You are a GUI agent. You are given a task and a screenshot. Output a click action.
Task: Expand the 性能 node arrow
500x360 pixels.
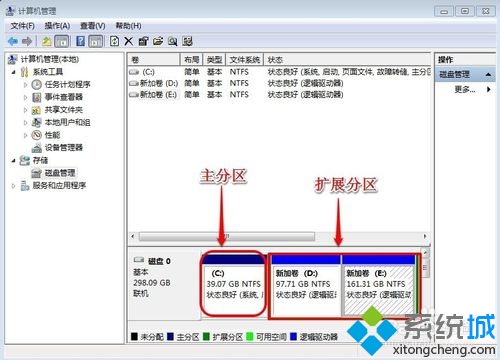25,135
